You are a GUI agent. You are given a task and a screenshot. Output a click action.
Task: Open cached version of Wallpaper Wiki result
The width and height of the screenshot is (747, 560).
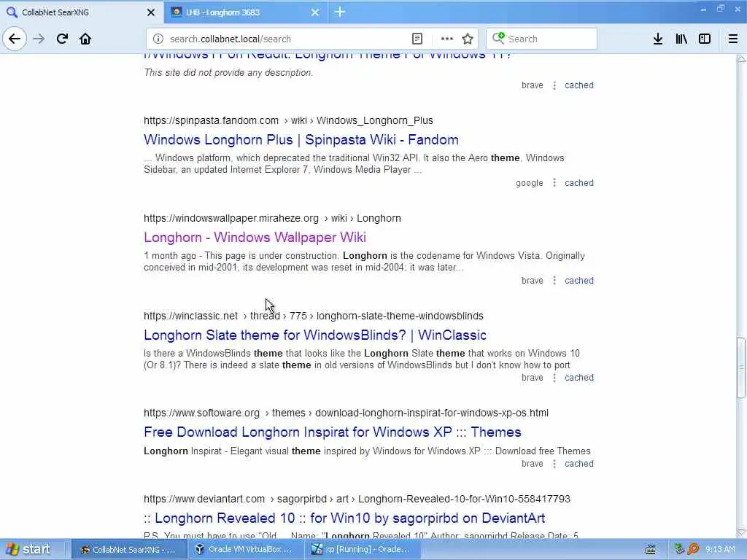(578, 281)
